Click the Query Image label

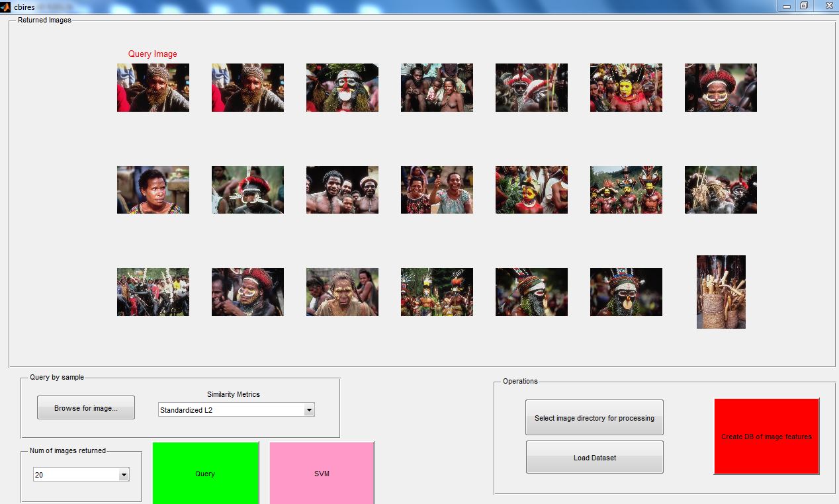pyautogui.click(x=153, y=54)
